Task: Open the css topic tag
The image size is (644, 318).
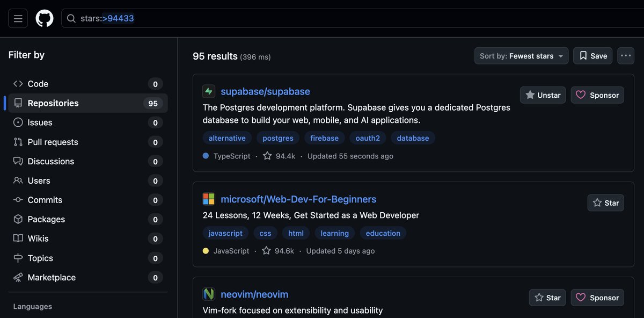Action: (x=265, y=233)
